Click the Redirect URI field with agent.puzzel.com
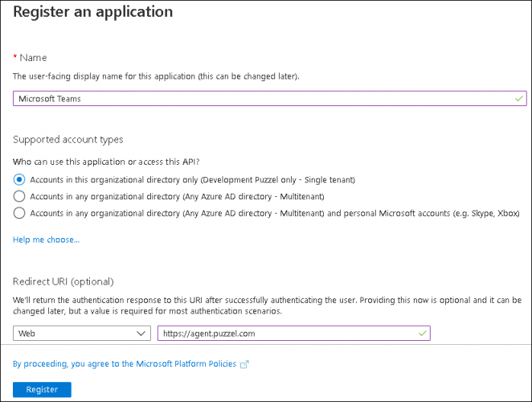 [285, 333]
